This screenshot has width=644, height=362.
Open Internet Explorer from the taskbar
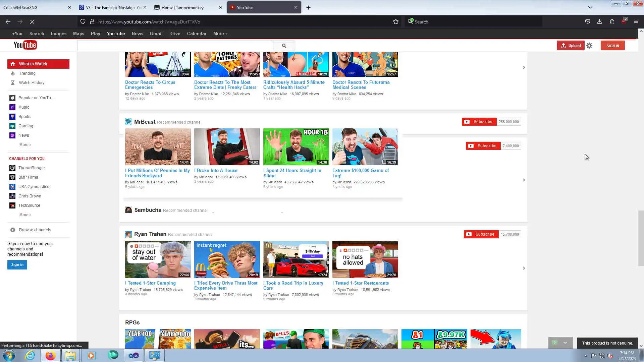30,355
